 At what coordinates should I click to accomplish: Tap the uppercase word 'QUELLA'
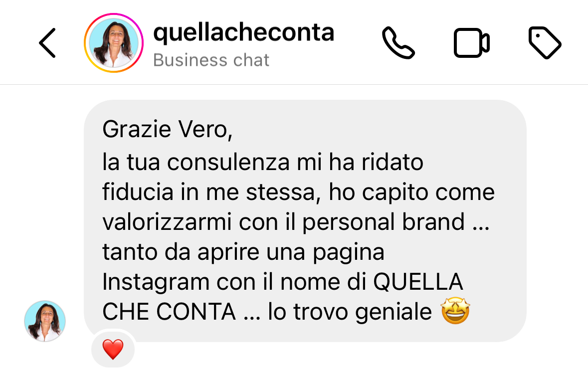(418, 282)
